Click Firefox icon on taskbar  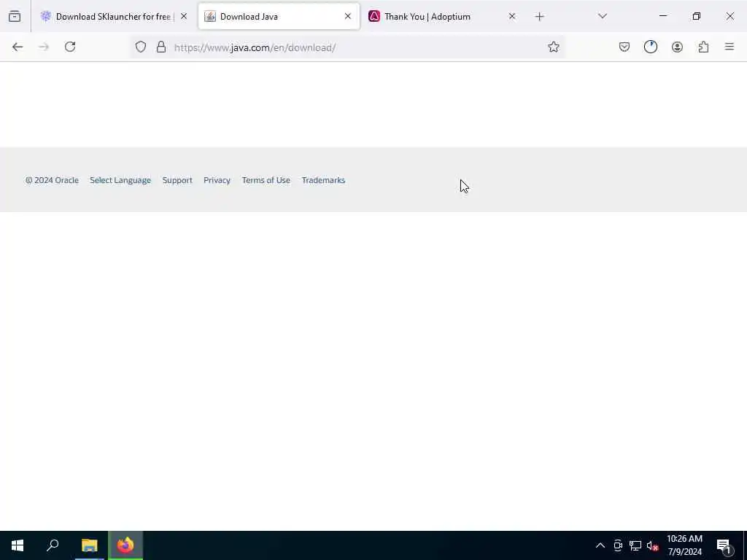pos(125,545)
